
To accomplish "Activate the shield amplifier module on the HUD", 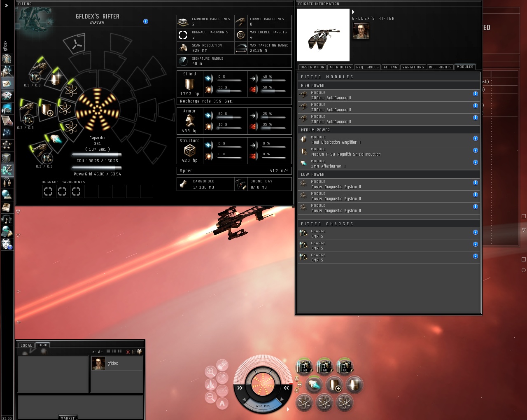I will pyautogui.click(x=355, y=384).
